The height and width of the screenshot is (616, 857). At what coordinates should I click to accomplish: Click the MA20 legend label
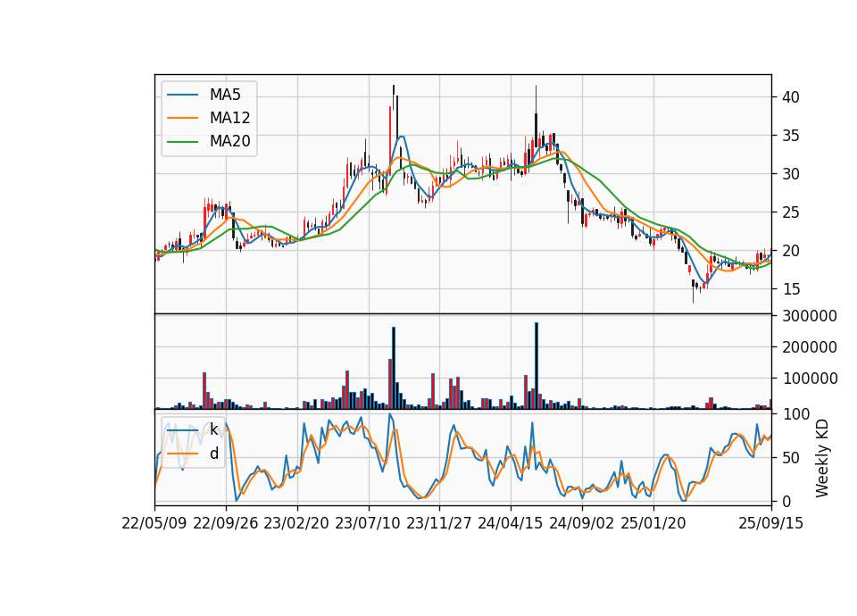point(229,142)
